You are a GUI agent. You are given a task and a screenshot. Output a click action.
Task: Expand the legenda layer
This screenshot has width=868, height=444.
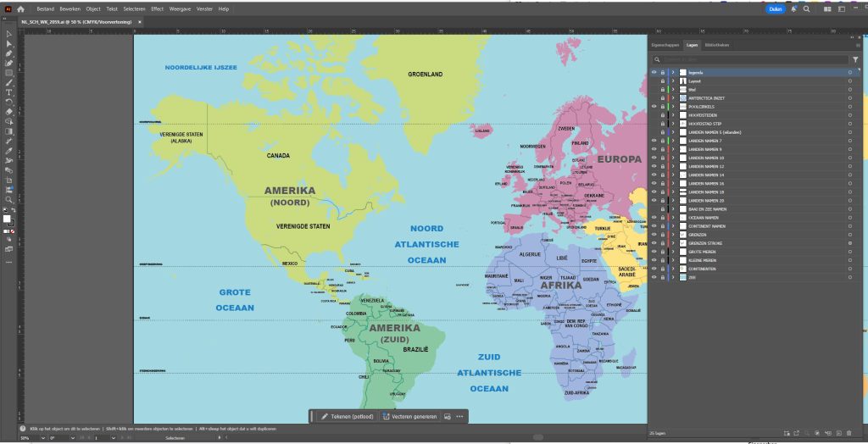pyautogui.click(x=673, y=73)
